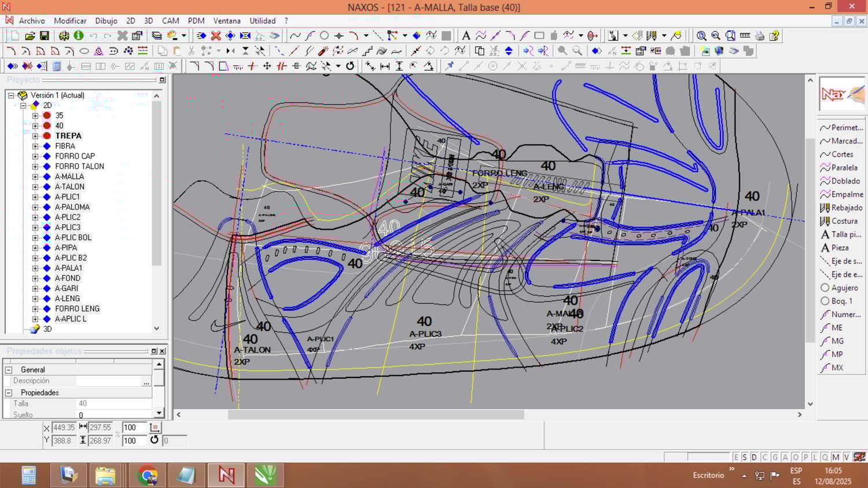
Task: Click the rotate arrow tool icon
Action: click(x=350, y=66)
